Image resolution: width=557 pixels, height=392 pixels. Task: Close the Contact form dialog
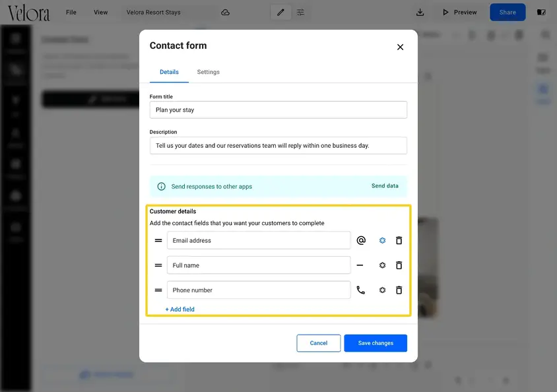click(400, 47)
